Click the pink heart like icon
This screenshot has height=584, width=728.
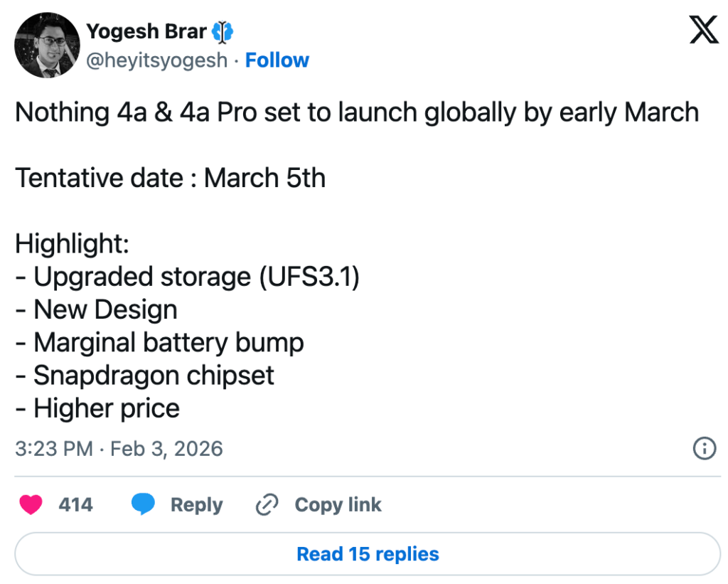30,505
